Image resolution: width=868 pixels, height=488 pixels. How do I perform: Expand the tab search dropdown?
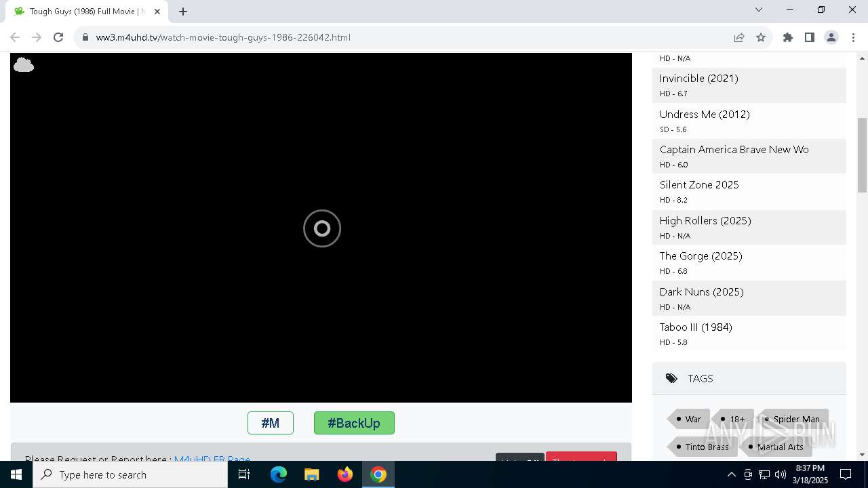coord(759,9)
